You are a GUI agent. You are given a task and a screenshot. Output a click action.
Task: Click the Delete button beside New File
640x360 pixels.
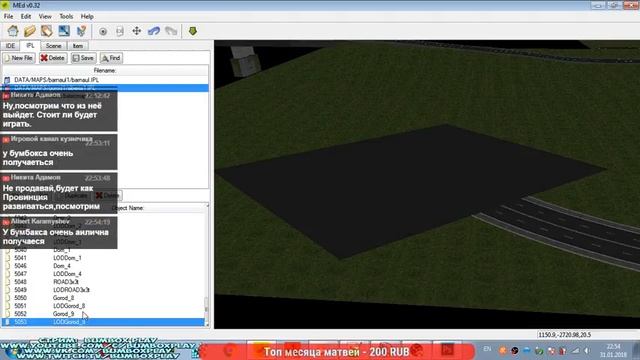point(53,58)
